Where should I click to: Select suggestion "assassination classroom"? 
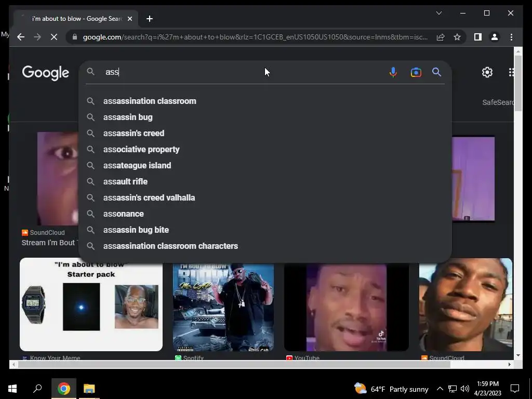point(265,101)
